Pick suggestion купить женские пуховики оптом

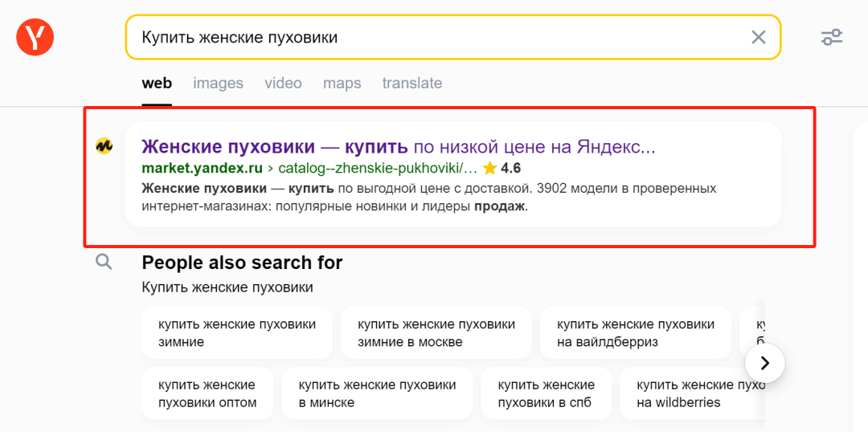[207, 393]
